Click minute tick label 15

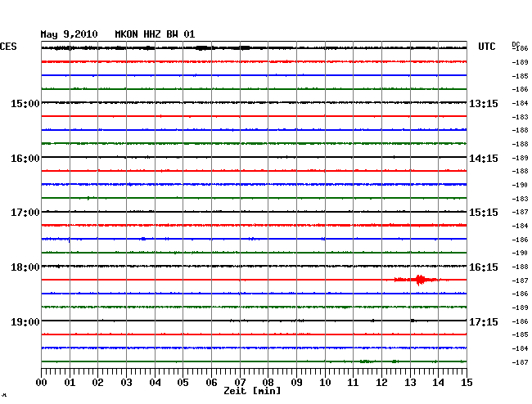coord(467,383)
